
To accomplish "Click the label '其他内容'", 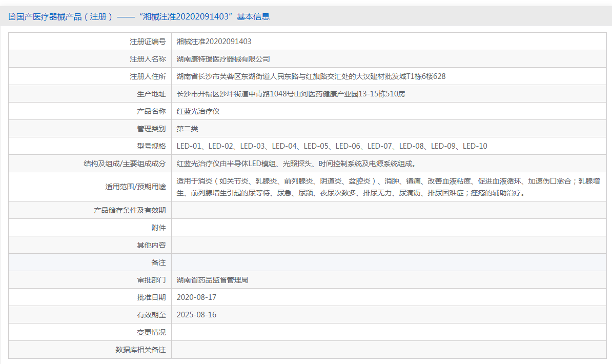I will [151, 245].
